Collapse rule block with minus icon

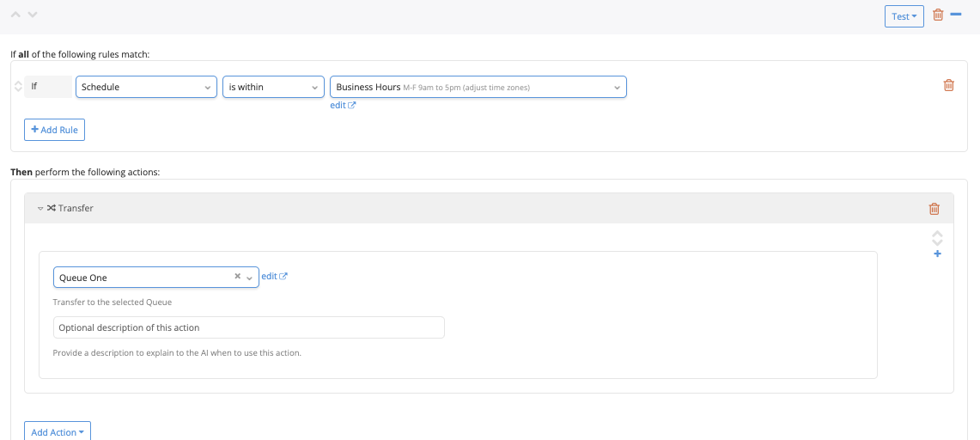tap(956, 14)
